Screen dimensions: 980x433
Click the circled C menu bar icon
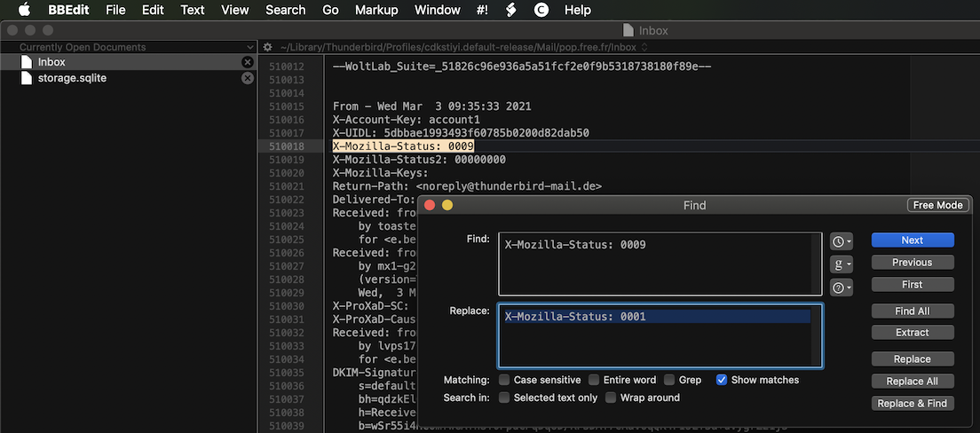pyautogui.click(x=541, y=10)
